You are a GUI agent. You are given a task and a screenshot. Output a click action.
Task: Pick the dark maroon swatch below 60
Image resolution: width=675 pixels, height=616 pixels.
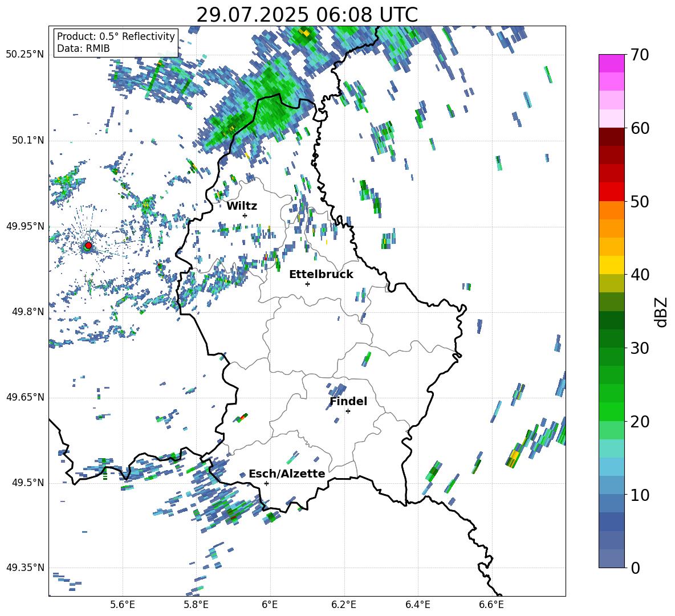tap(611, 137)
